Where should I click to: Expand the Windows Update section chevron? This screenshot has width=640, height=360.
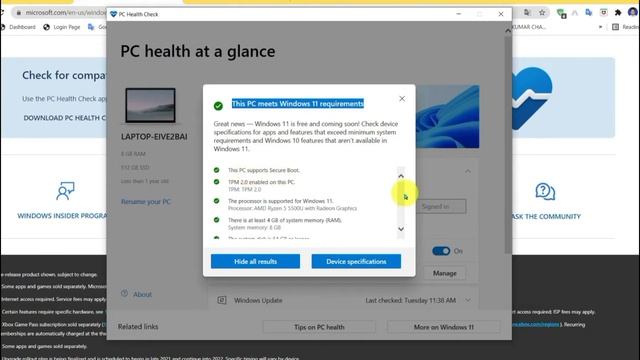pos(468,300)
